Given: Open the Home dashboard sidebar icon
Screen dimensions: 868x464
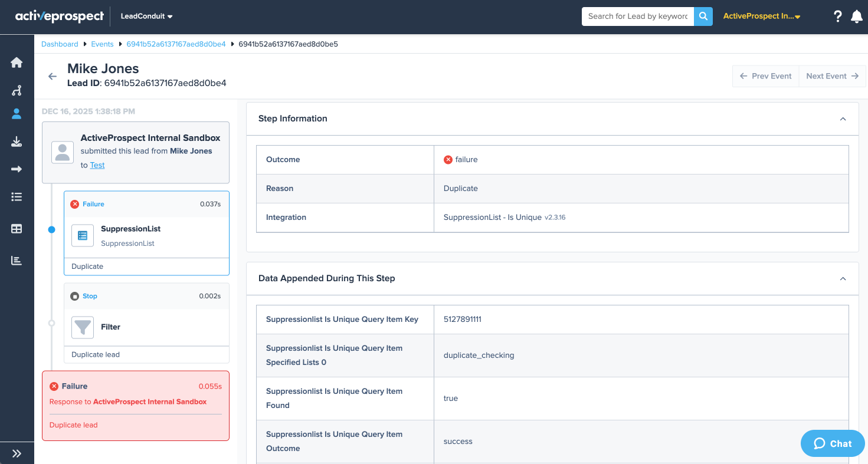Looking at the screenshot, I should click(17, 62).
